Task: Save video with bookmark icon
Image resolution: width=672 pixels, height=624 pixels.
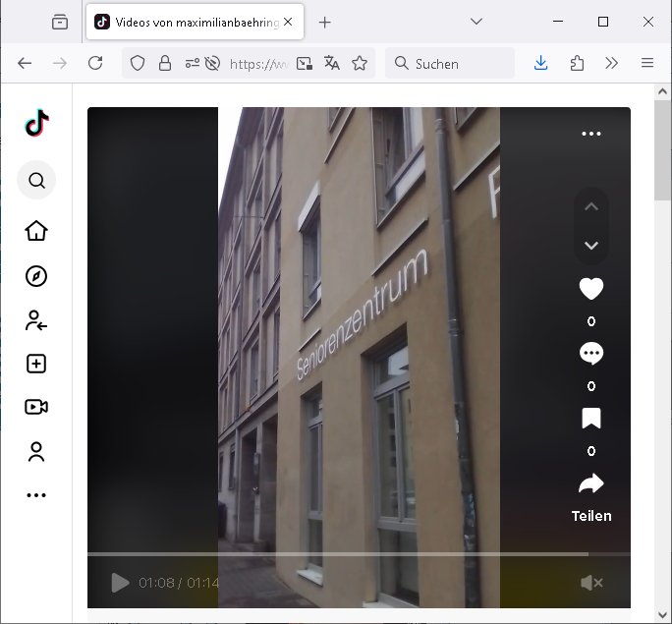Action: click(591, 419)
